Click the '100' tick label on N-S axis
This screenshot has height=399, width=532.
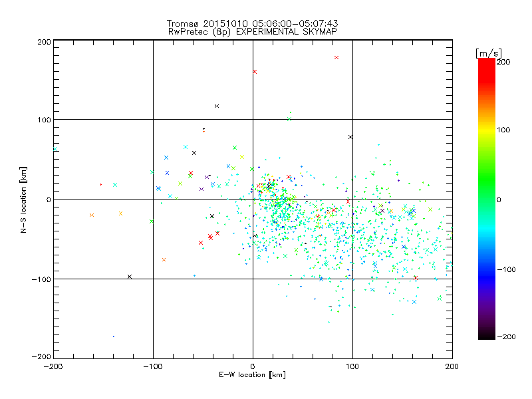pos(44,120)
